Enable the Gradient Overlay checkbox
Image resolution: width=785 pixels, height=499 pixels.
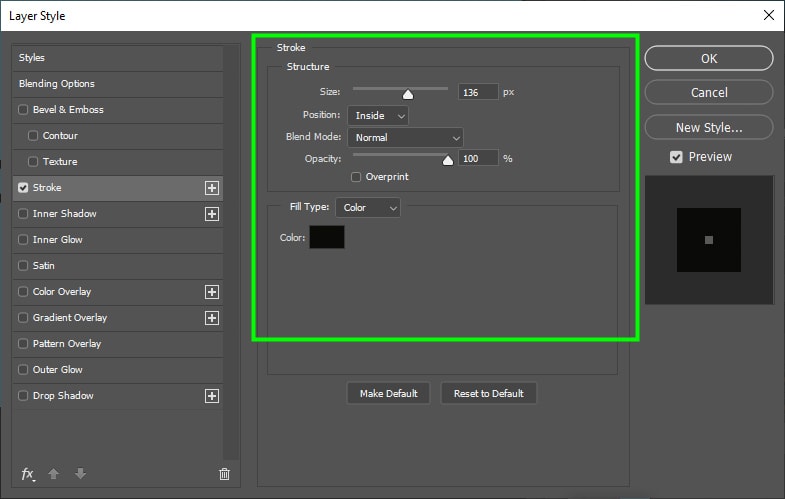23,318
